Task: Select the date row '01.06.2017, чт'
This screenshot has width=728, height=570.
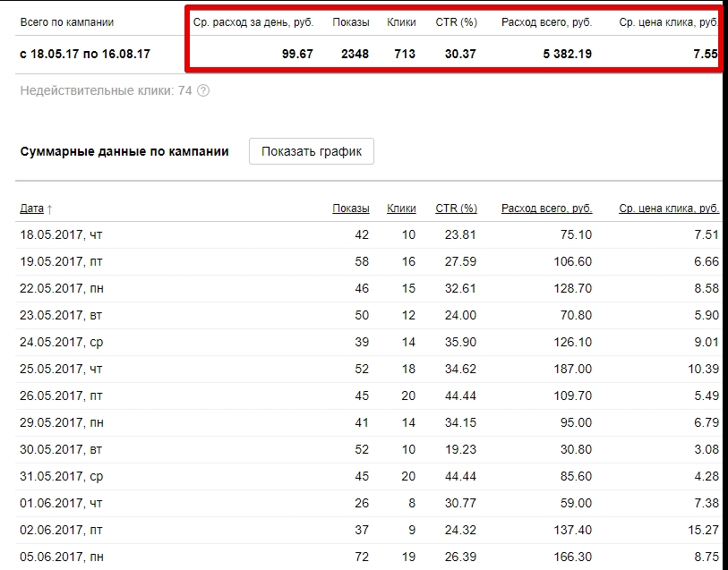Action: [369, 504]
